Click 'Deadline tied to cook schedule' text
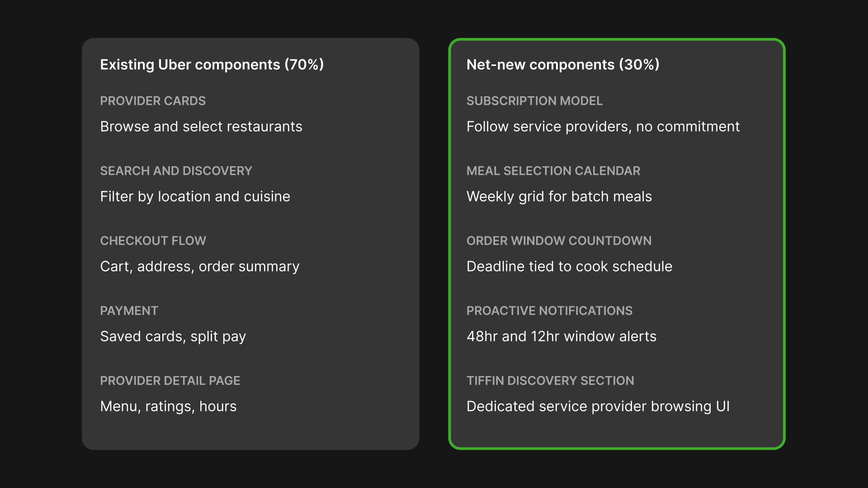The height and width of the screenshot is (488, 868). (569, 267)
